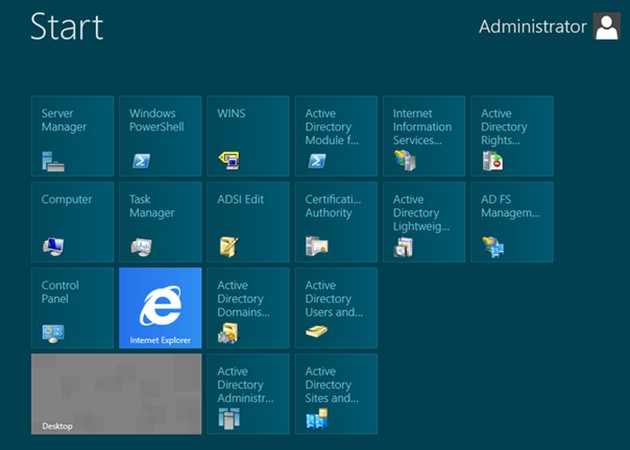
Task: Launch Task Manager tile
Action: 160,222
